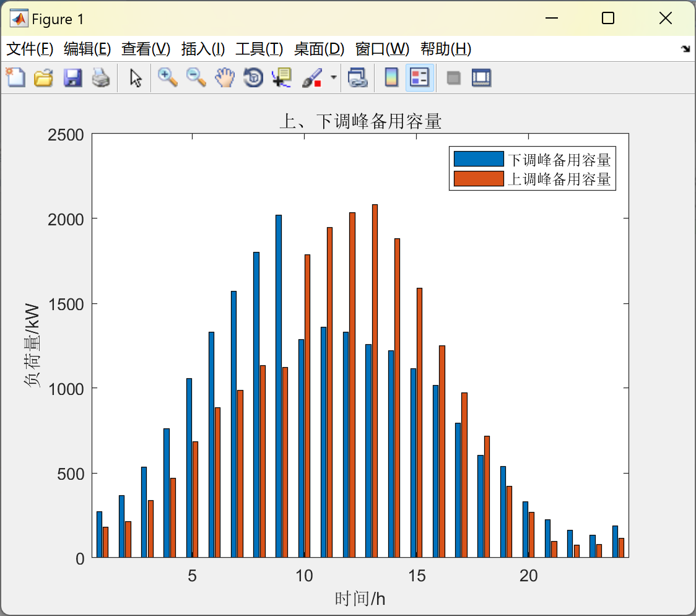
Task: Toggle the Edit Plot arrow tool
Action: [136, 77]
